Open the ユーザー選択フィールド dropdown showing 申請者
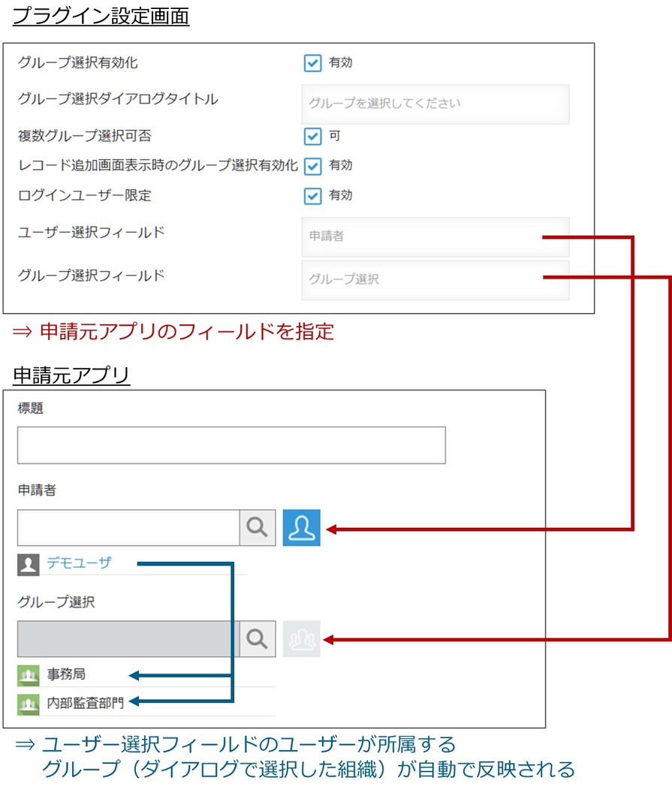672x796 pixels. tap(435, 237)
